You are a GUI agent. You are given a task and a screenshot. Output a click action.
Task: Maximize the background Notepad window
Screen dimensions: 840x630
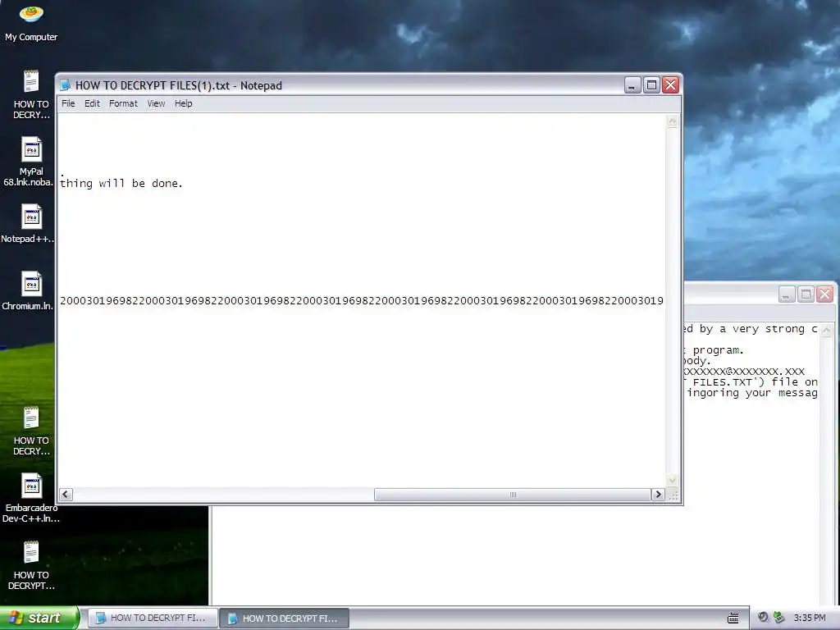pos(806,294)
